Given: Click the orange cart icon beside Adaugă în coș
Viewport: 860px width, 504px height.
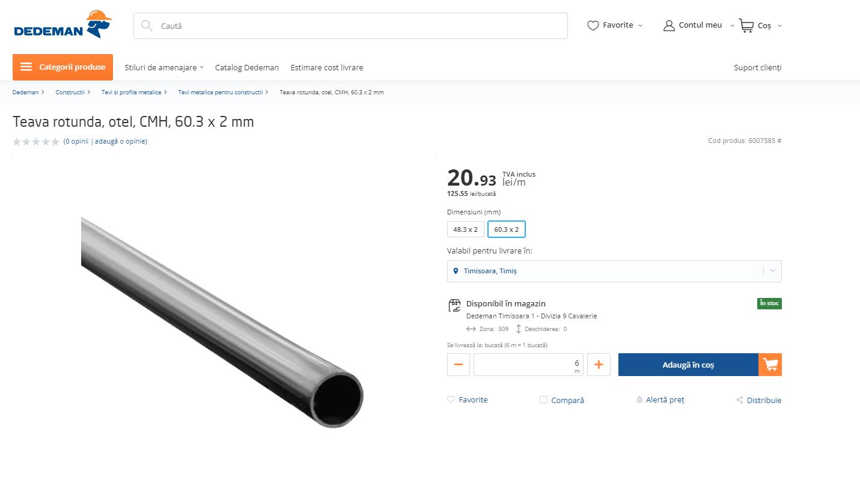Looking at the screenshot, I should pos(770,365).
